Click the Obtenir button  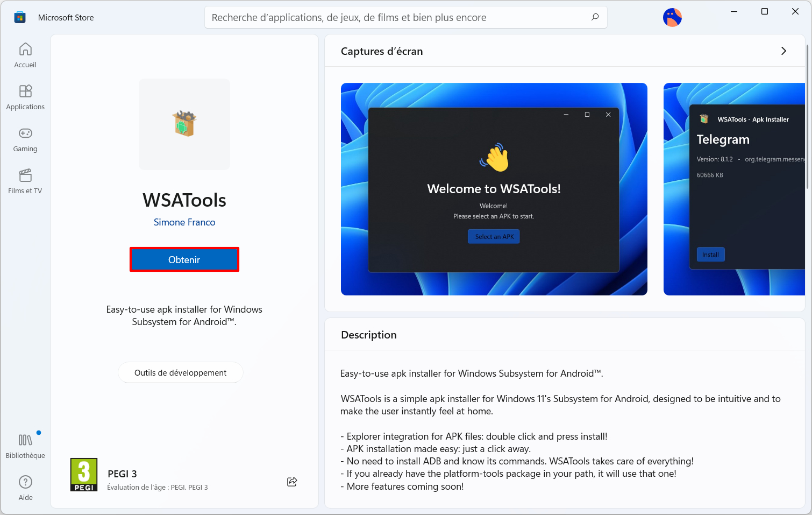tap(184, 259)
